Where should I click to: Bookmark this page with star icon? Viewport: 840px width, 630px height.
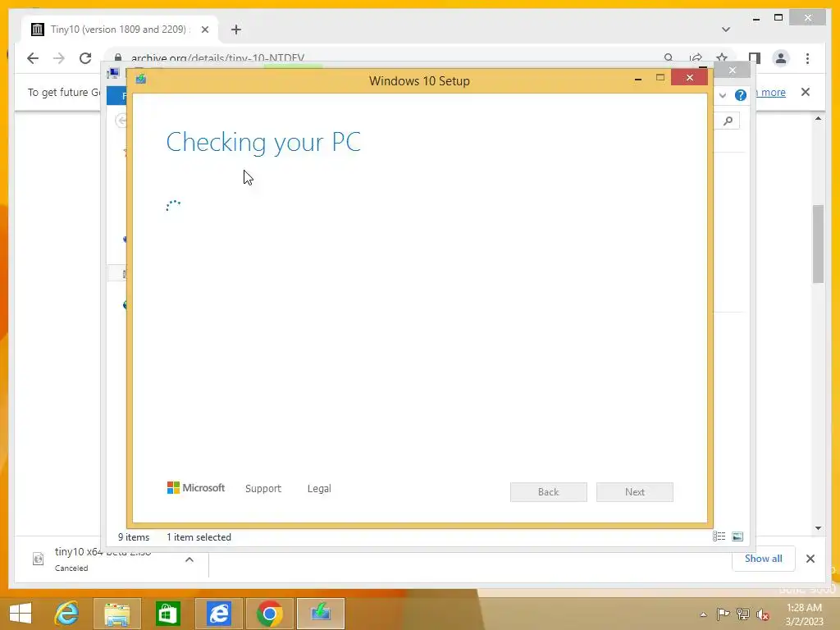coord(722,58)
